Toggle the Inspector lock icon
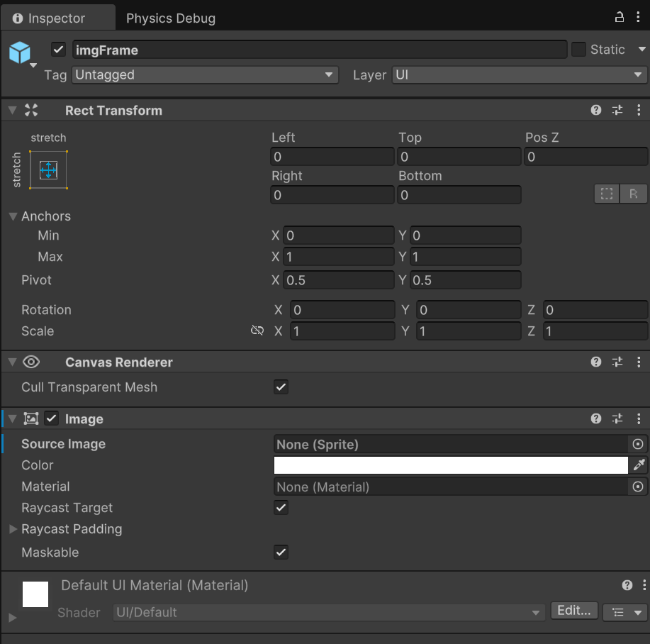Viewport: 650px width, 644px height. coord(619,18)
